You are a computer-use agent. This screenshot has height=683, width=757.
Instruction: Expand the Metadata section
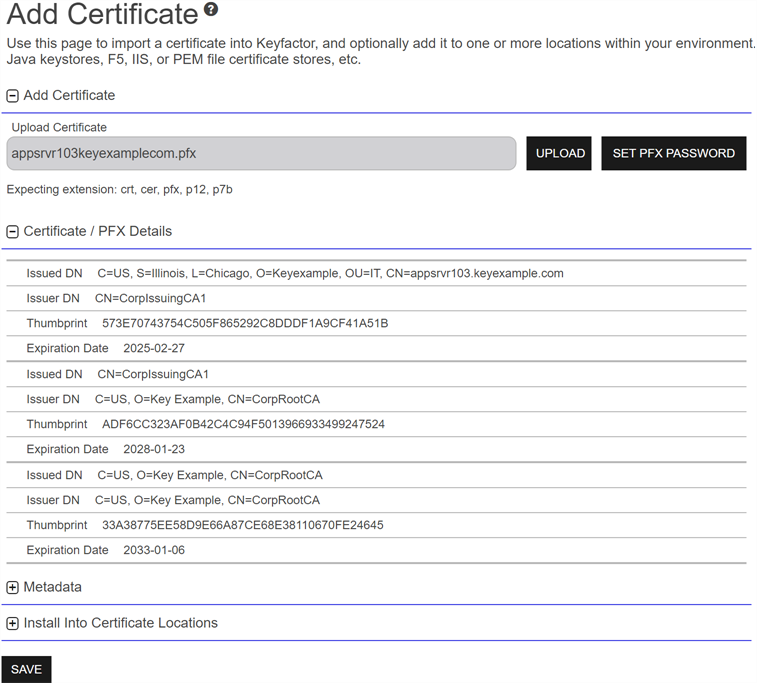[x=13, y=588]
